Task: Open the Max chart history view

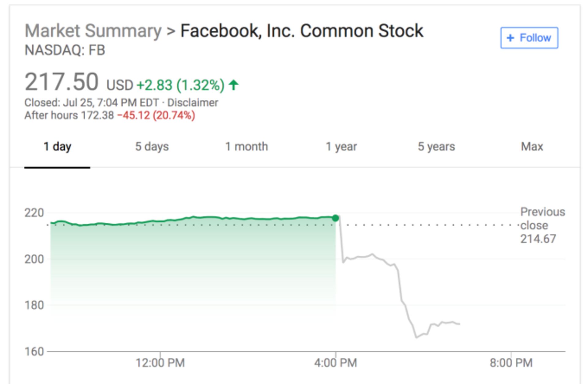Action: pyautogui.click(x=532, y=147)
